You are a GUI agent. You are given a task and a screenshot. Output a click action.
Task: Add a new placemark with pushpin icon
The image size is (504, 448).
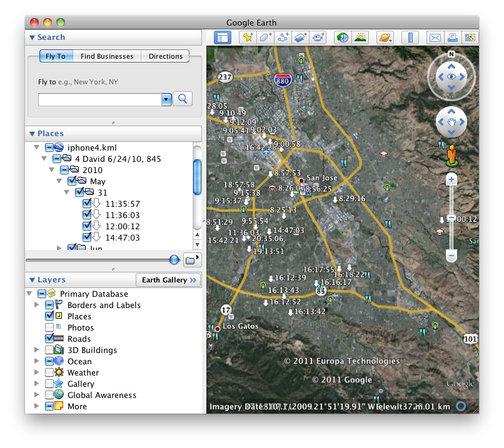tap(248, 37)
